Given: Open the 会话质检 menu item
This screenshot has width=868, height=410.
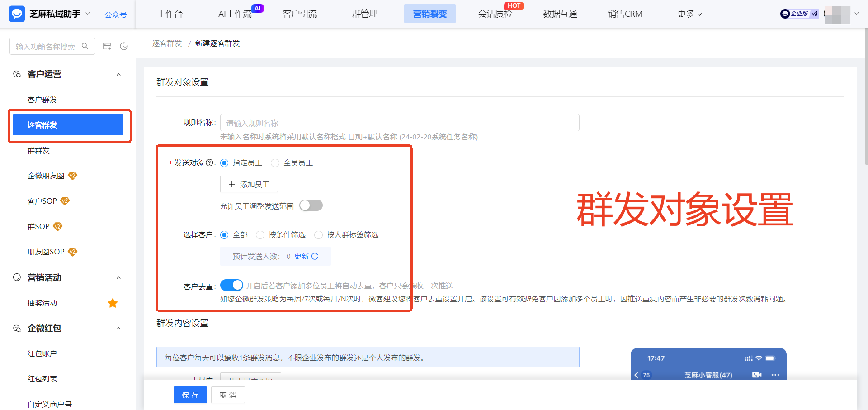Looking at the screenshot, I should (495, 14).
